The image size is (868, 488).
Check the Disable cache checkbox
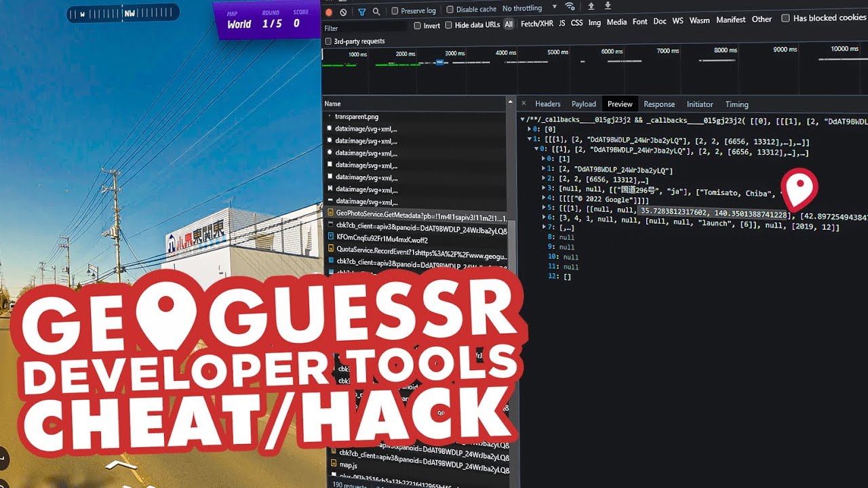pos(450,9)
